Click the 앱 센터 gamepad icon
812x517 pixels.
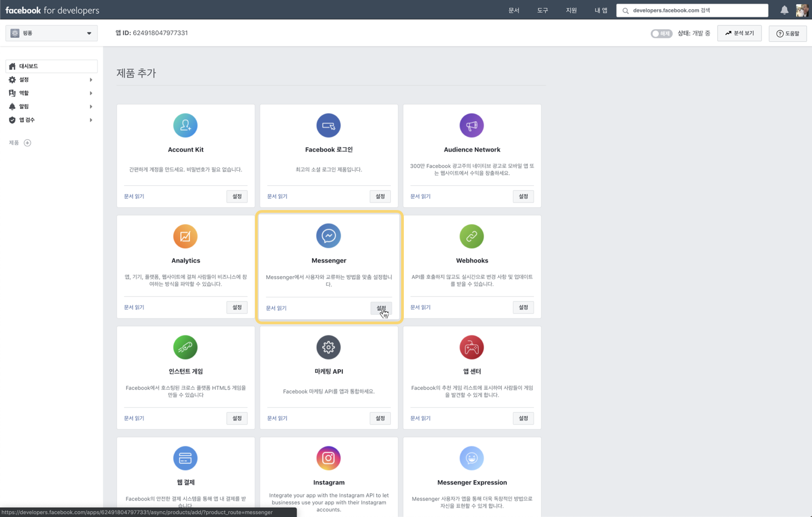[x=472, y=348]
